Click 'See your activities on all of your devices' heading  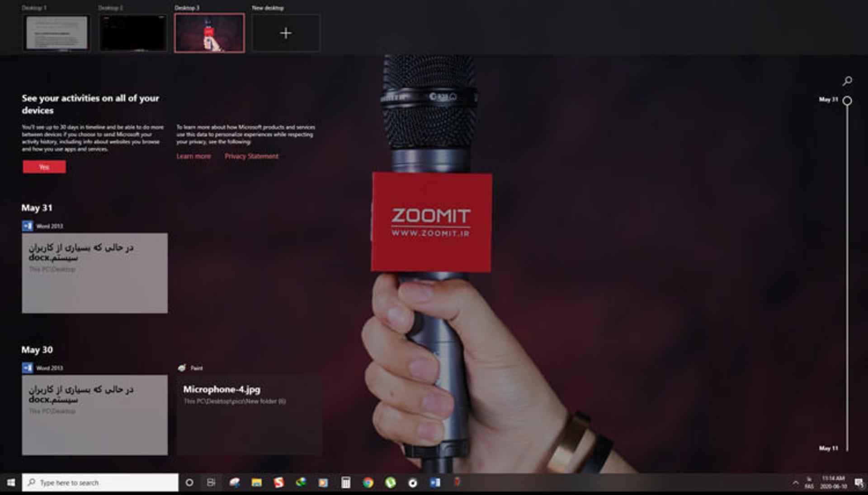[90, 104]
